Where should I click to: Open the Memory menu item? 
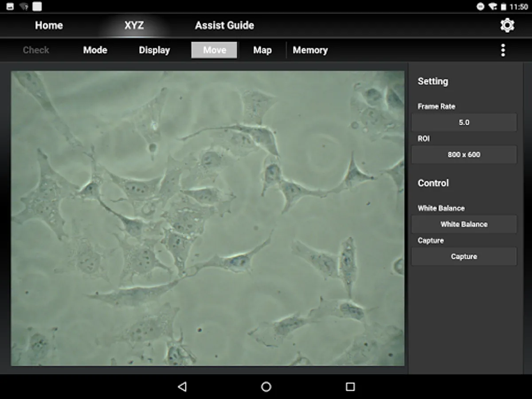310,50
